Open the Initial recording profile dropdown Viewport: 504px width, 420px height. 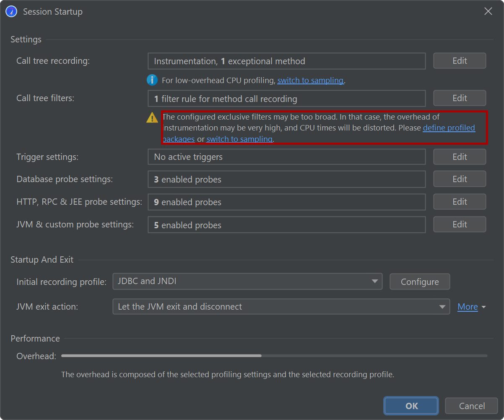(247, 282)
